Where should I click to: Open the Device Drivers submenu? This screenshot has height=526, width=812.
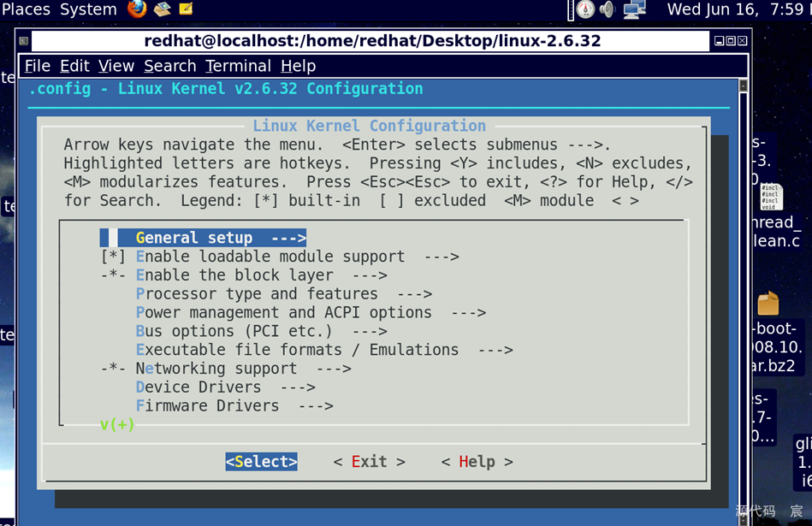[x=225, y=387]
